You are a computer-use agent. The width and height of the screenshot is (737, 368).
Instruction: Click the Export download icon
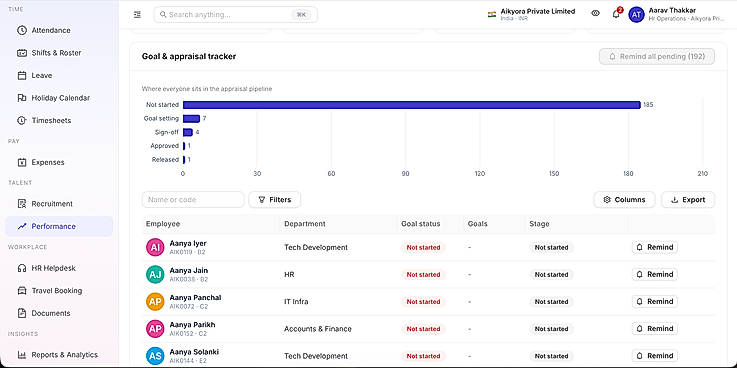[674, 200]
